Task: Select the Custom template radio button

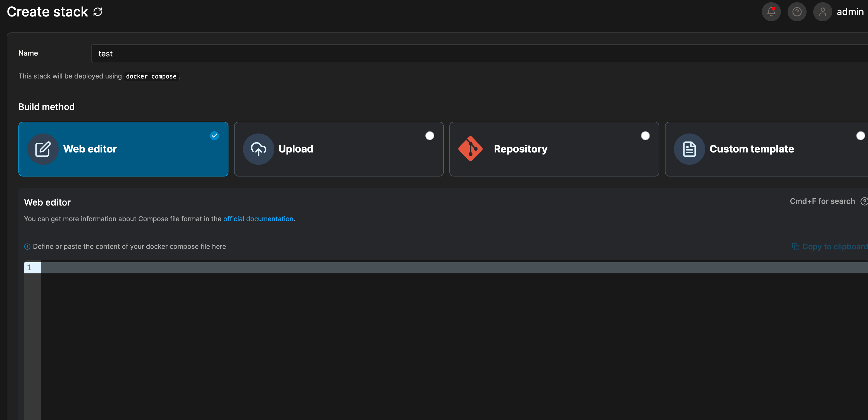Action: click(x=860, y=136)
